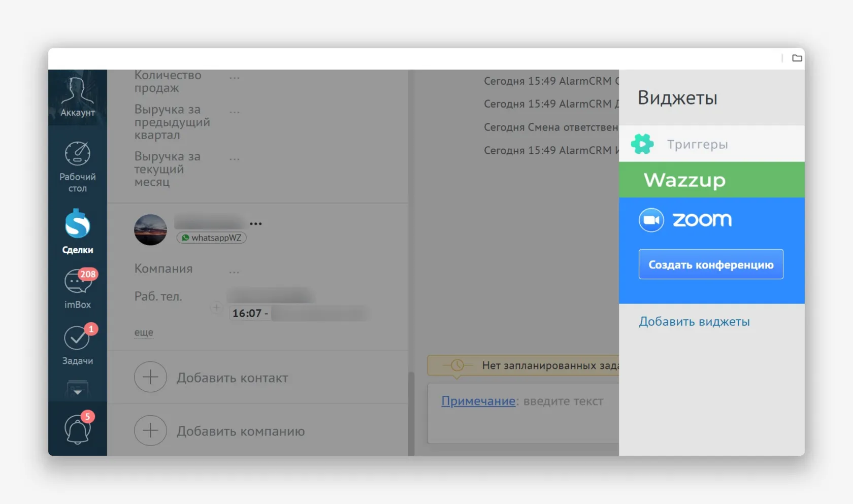Click the Примечание note field label
The width and height of the screenshot is (853, 504).
[x=478, y=401]
